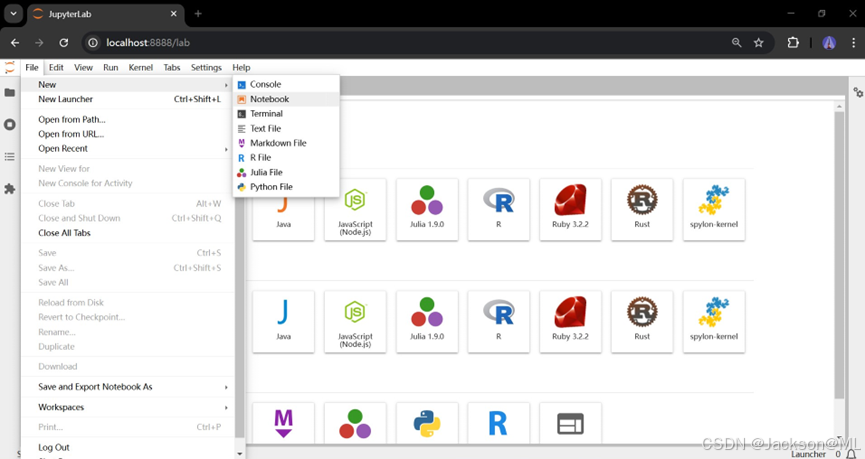The width and height of the screenshot is (865, 459).
Task: Click the JupyterLab logo icon
Action: [x=9, y=67]
